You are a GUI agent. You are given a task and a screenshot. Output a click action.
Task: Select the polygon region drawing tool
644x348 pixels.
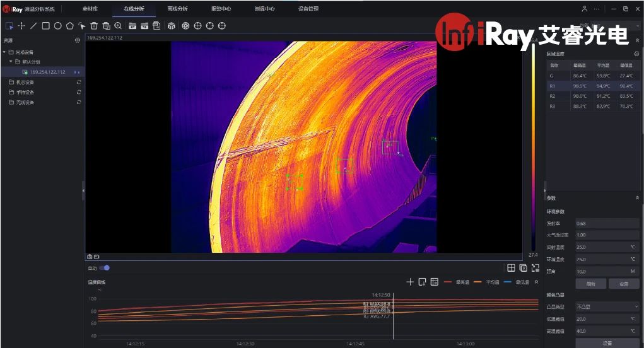pos(69,26)
